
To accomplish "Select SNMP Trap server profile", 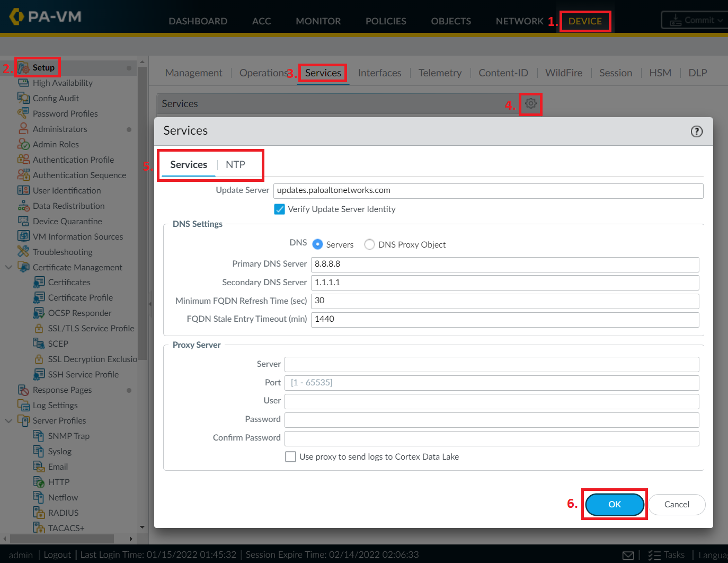I will pyautogui.click(x=68, y=436).
